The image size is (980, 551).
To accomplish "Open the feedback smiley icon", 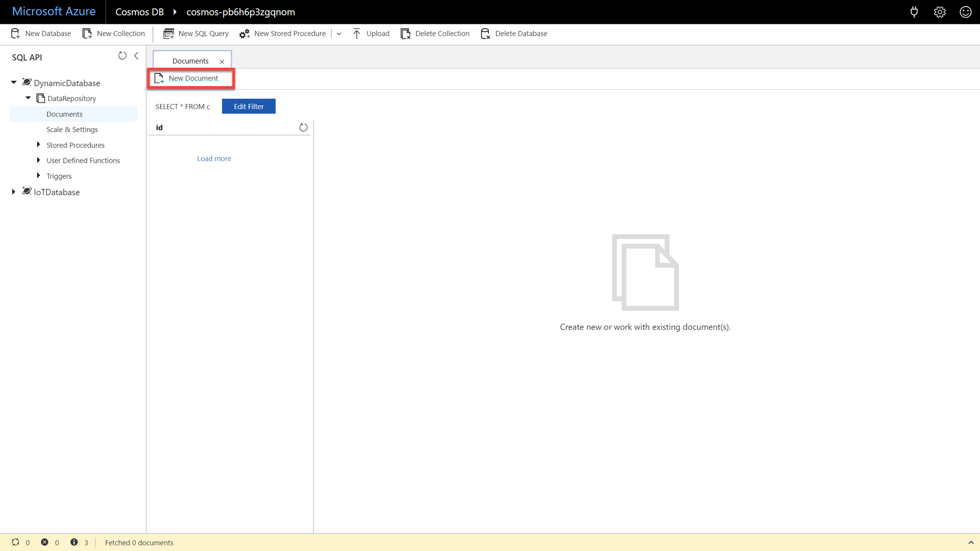I will click(965, 12).
